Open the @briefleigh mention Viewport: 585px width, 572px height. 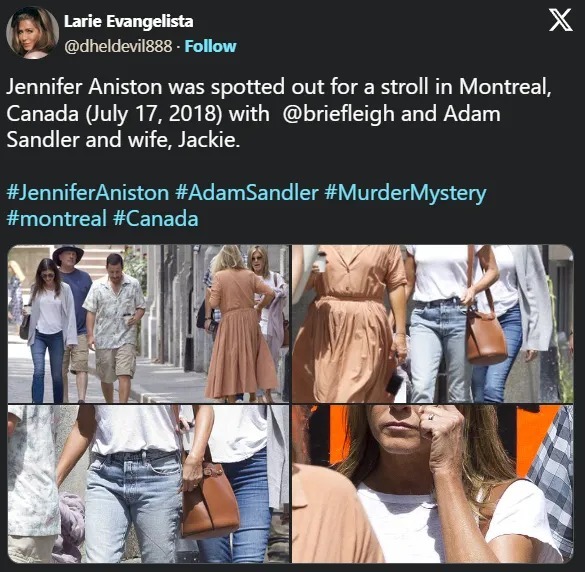(x=338, y=113)
